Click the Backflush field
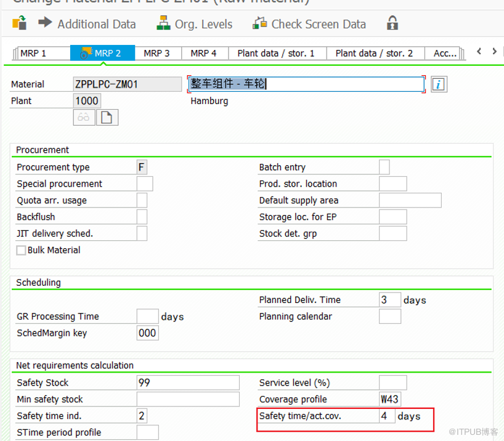The height and width of the screenshot is (441, 504). coord(142,217)
